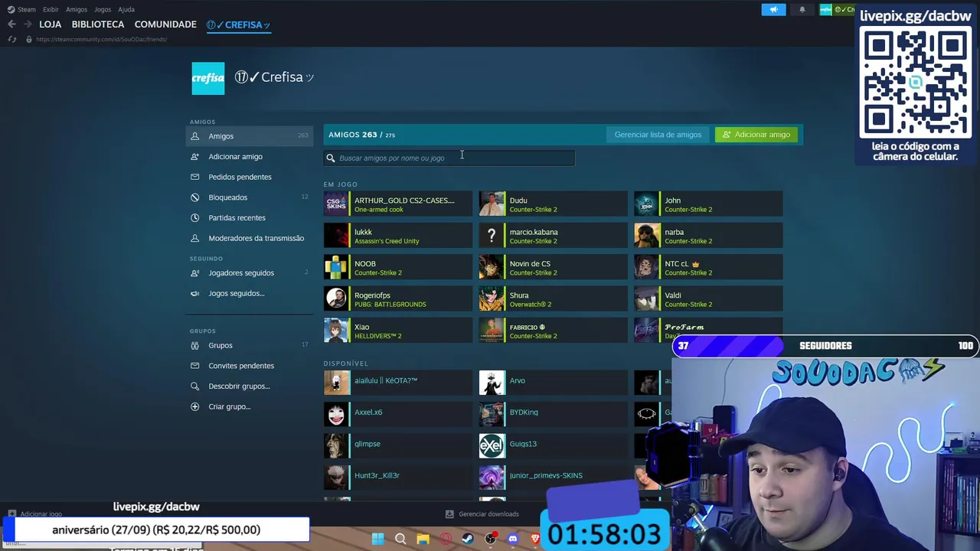The width and height of the screenshot is (980, 551).
Task: Open friend Valdi's avatar
Action: click(x=647, y=299)
